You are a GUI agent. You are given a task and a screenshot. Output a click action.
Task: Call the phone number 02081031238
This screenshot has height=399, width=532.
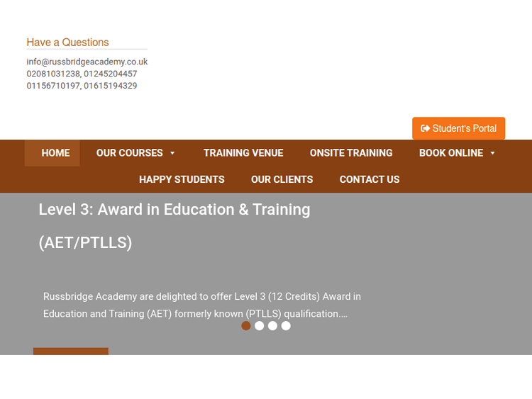(53, 74)
